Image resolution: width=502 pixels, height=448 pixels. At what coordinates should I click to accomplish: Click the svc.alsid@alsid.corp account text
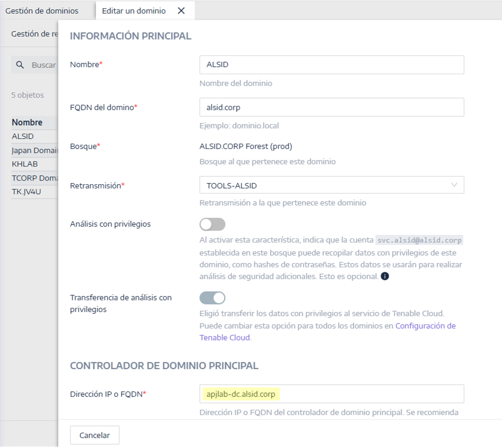pos(419,240)
